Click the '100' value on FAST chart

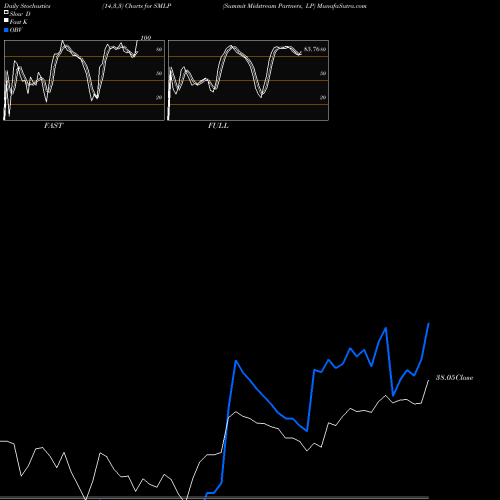pos(146,38)
